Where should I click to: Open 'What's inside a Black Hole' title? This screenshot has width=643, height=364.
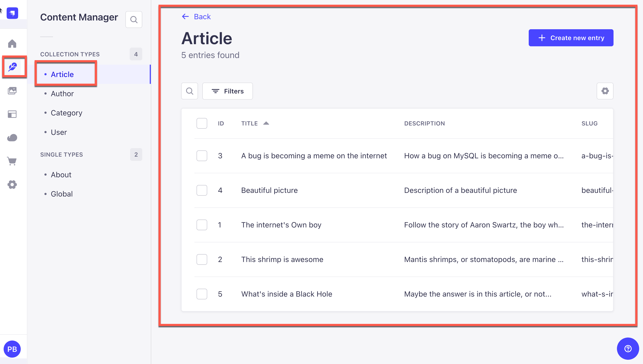click(287, 294)
